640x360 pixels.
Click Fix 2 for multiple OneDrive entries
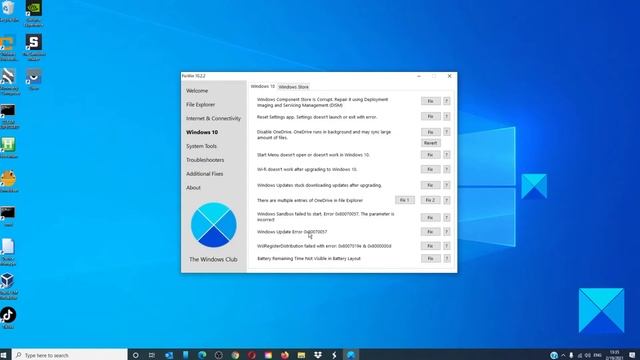point(431,200)
